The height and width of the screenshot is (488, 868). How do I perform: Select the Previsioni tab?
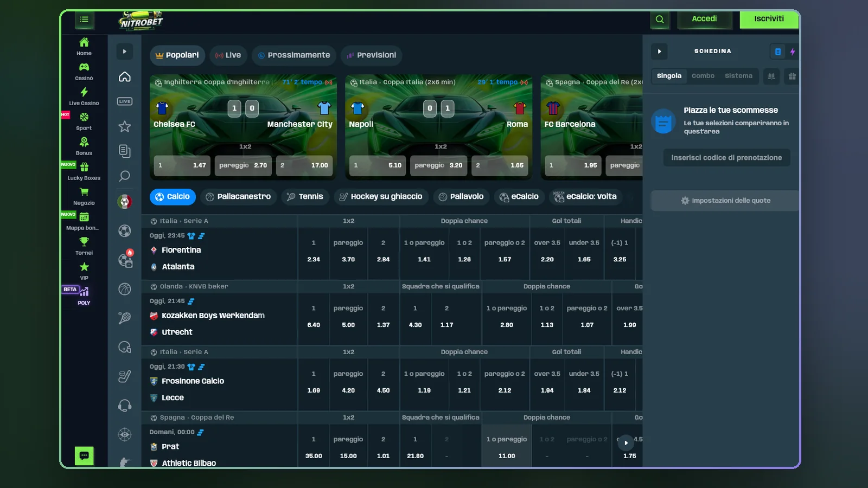click(372, 55)
